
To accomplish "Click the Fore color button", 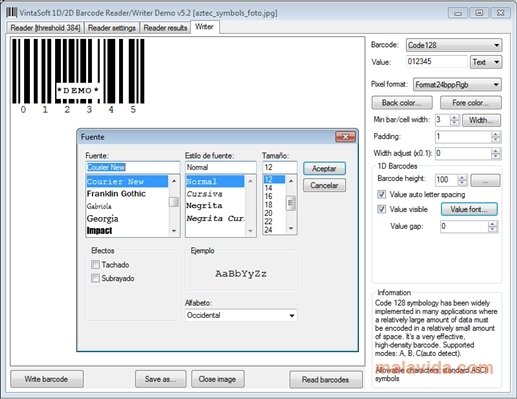I will pos(471,103).
